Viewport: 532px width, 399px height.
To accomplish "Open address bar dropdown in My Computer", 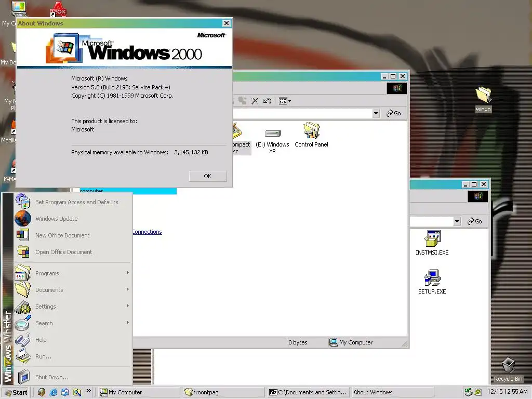I will [x=376, y=113].
